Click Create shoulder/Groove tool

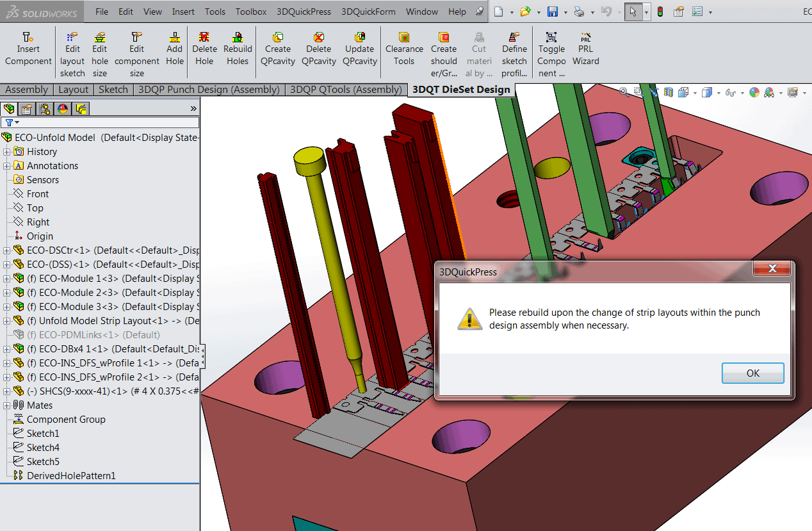click(444, 55)
